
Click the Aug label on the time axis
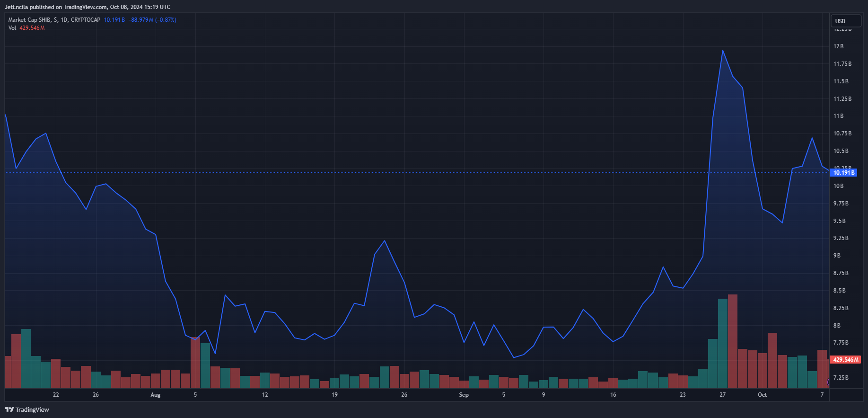tap(156, 395)
